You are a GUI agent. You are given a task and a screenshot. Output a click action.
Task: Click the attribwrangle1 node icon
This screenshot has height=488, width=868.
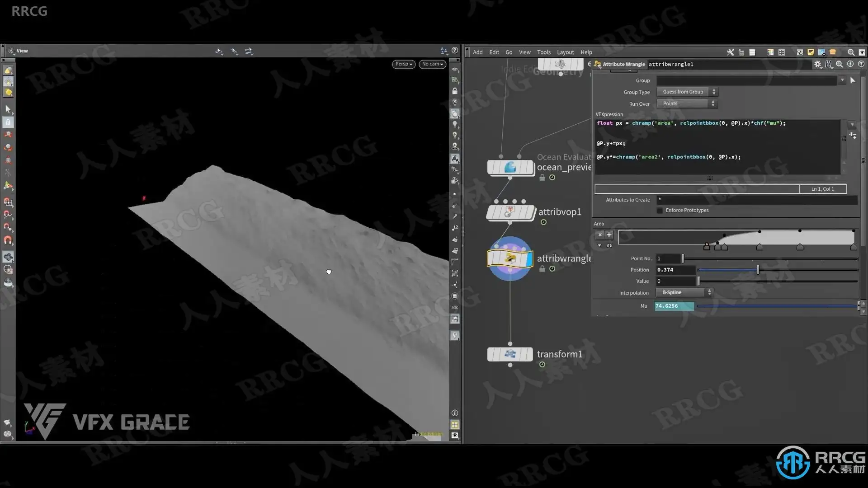[x=510, y=258]
